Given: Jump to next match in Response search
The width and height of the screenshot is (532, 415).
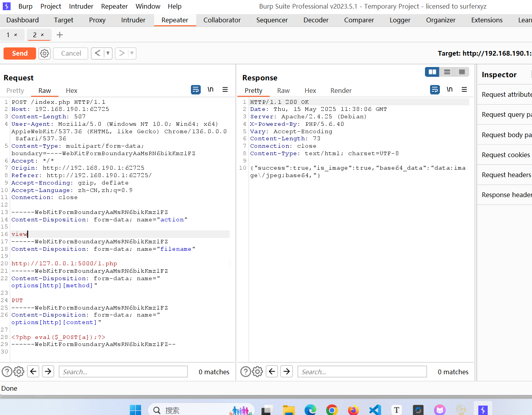Looking at the screenshot, I should 287,371.
